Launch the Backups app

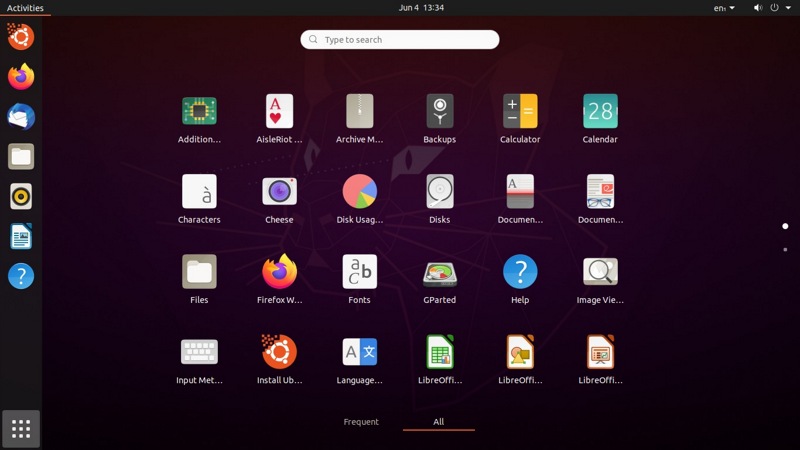(x=439, y=111)
